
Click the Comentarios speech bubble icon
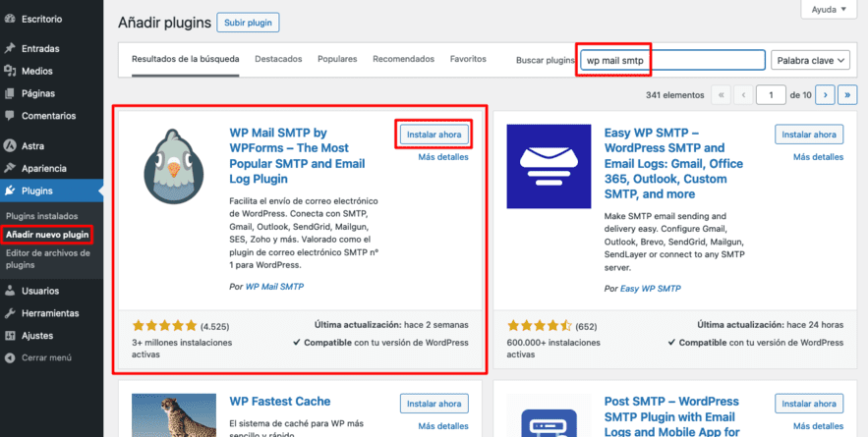pyautogui.click(x=10, y=116)
